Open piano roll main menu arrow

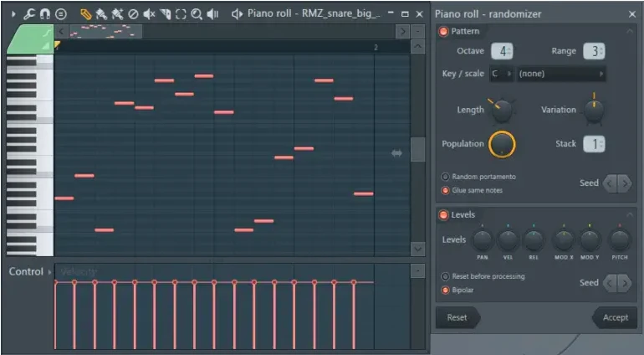click(x=13, y=13)
